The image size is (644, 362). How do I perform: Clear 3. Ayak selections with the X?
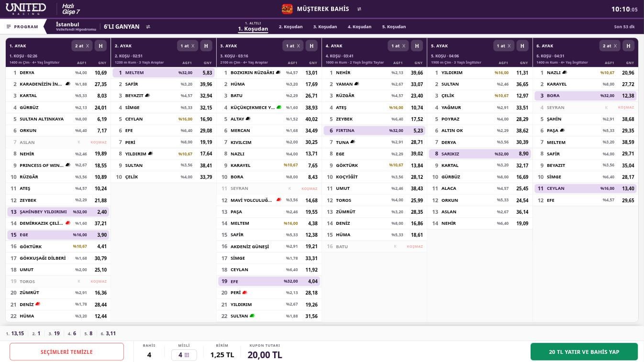coord(298,46)
